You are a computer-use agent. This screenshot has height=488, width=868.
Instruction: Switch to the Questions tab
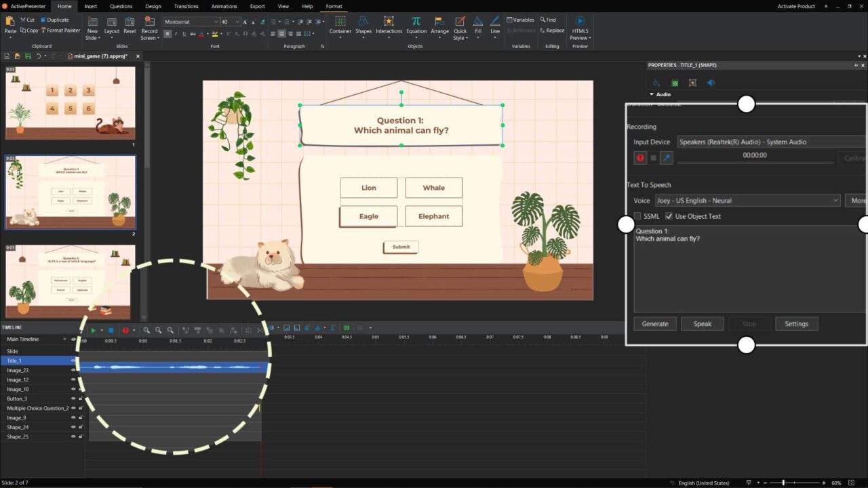tap(121, 6)
